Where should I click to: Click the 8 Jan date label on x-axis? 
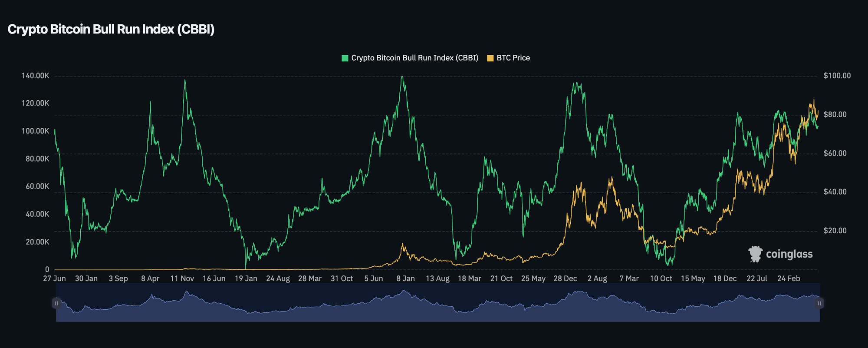(405, 279)
